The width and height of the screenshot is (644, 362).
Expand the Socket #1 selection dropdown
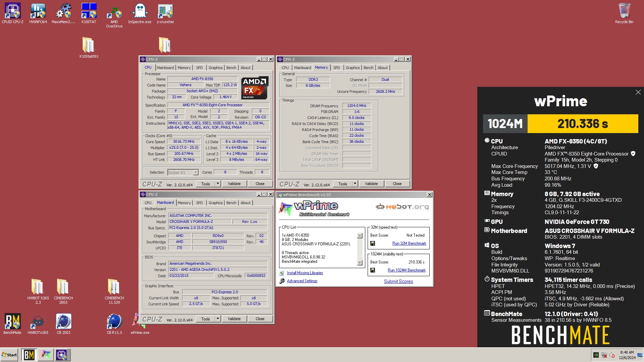click(x=196, y=172)
